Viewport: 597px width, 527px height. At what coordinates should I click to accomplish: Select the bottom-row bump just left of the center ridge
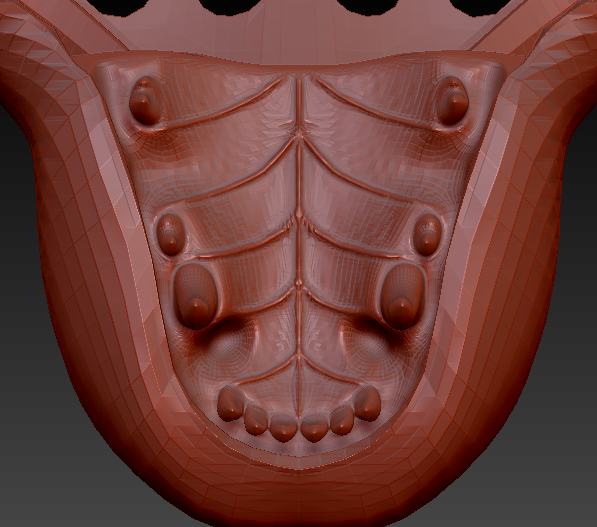click(283, 428)
